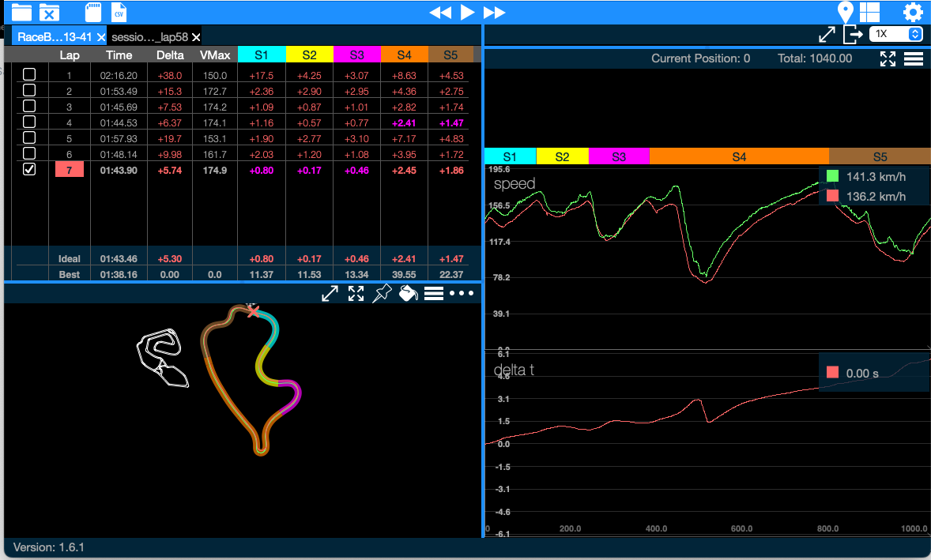Fit the chart panel to full view
This screenshot has height=560, width=931.
click(888, 58)
